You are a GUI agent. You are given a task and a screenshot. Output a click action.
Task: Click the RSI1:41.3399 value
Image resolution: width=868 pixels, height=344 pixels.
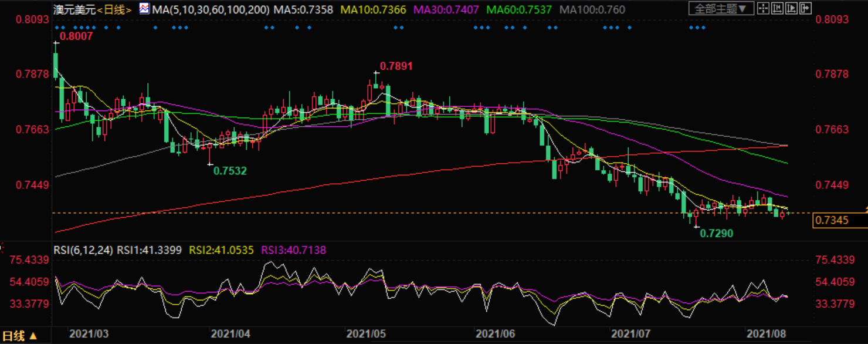(150, 250)
